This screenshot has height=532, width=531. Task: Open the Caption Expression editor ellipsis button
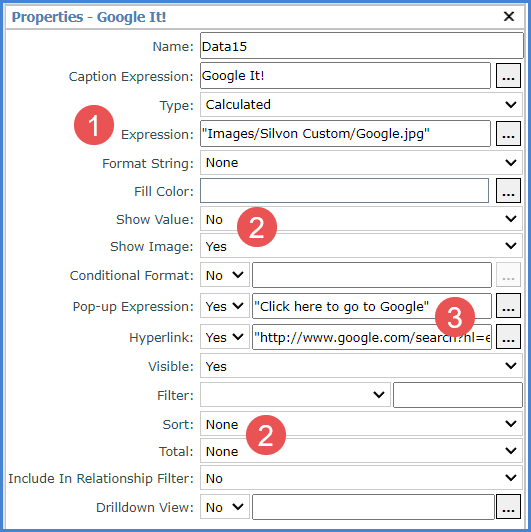point(508,76)
